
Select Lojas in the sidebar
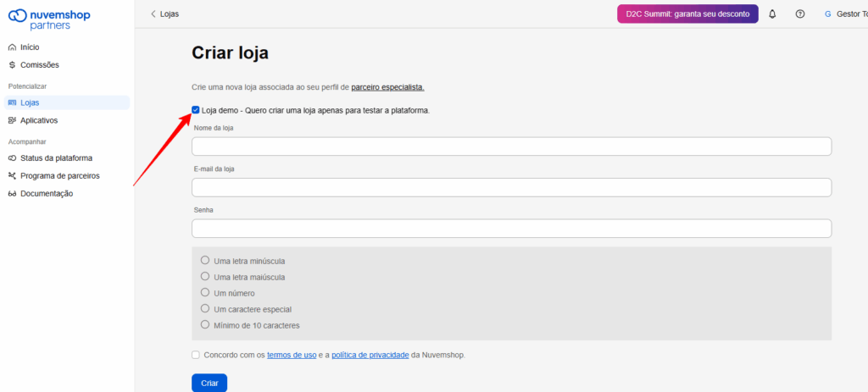[x=30, y=102]
